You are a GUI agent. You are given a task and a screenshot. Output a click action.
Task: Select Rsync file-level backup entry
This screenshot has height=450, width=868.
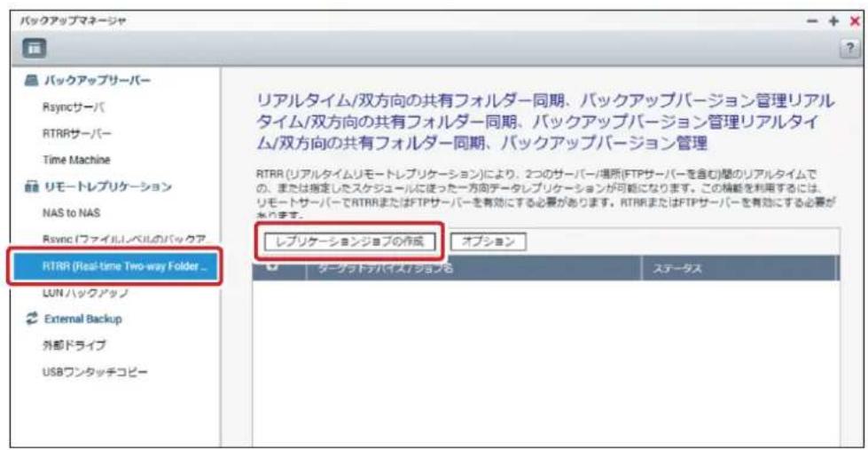[123, 239]
